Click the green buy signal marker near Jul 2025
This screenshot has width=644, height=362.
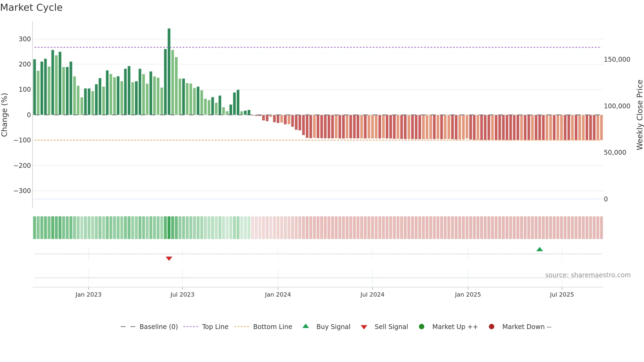[x=540, y=249]
